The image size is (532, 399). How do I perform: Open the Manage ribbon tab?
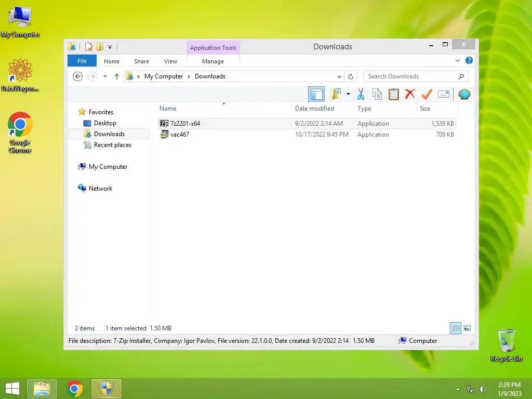tap(213, 61)
